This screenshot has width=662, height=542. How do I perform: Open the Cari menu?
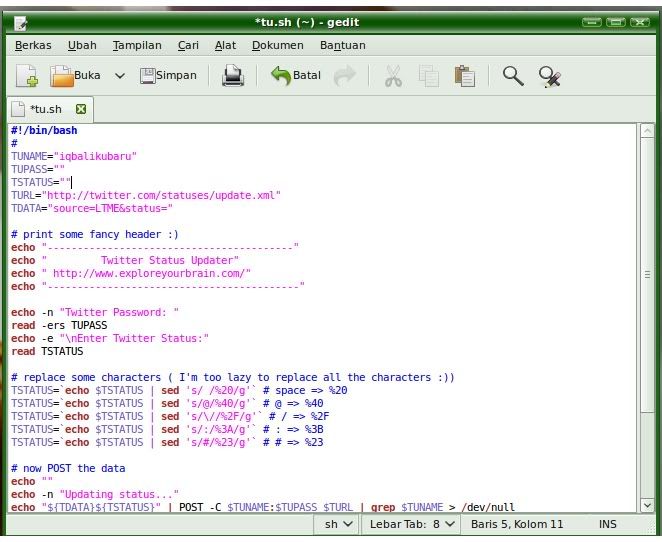click(x=188, y=45)
